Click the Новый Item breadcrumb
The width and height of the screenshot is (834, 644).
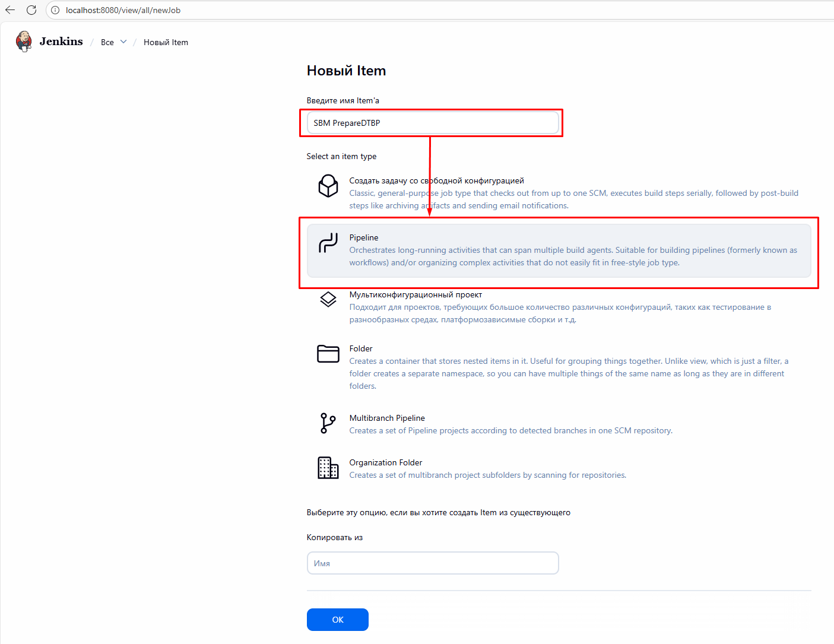pos(166,42)
